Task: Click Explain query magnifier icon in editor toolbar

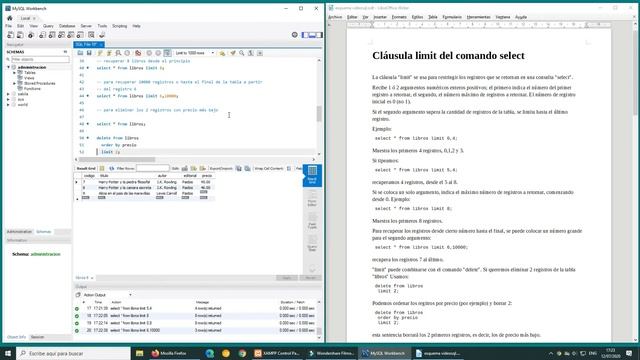Action: 118,53
